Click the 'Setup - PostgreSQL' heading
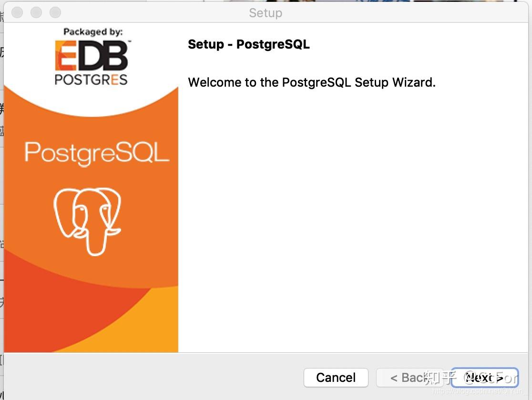The height and width of the screenshot is (400, 532). coord(249,44)
